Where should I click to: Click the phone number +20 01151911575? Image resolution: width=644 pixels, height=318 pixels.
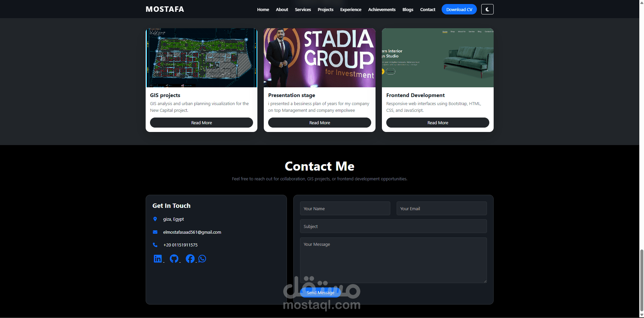[x=180, y=245]
